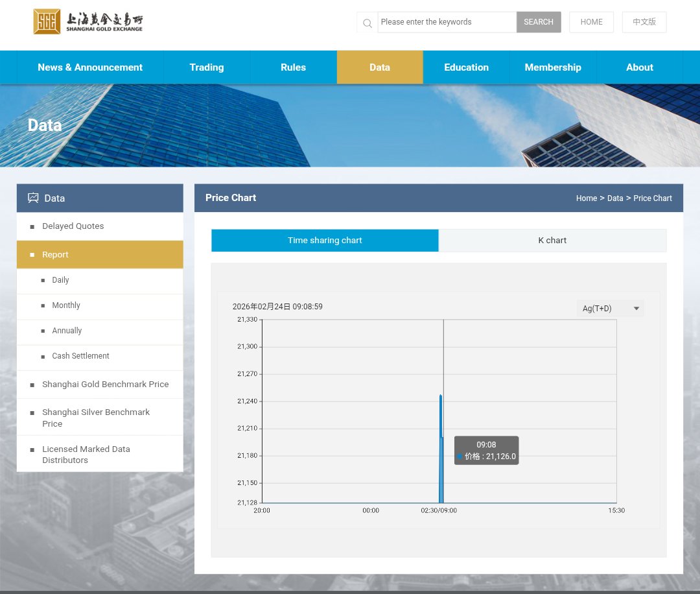
Task: Click the bullet icon next to Shanghai Gold Benchmark Price
Action: (32, 384)
